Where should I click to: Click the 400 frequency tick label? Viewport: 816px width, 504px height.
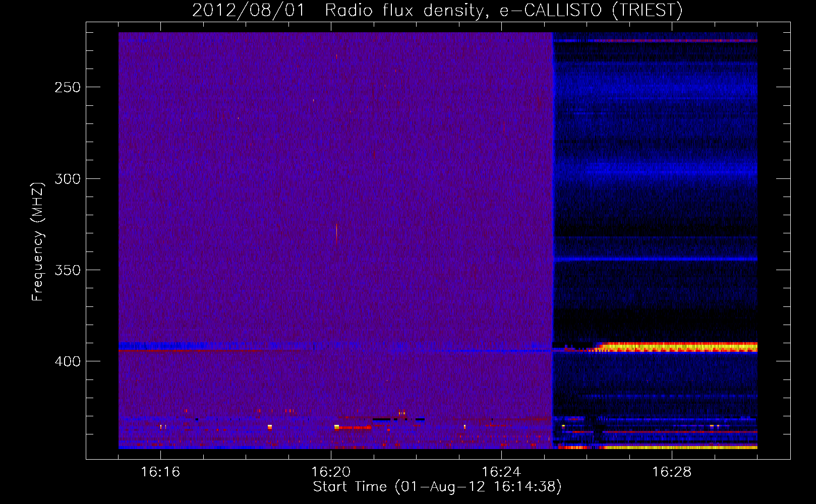68,361
